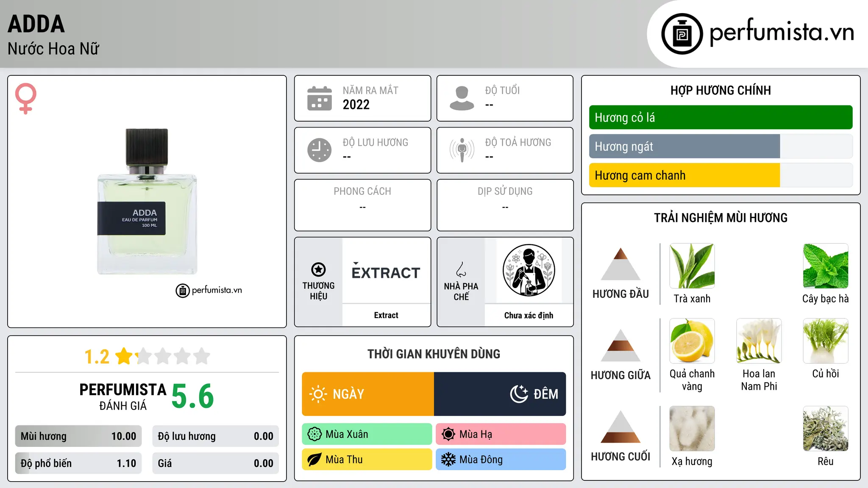
Task: Select the Trà xanh note image
Action: coord(692,266)
